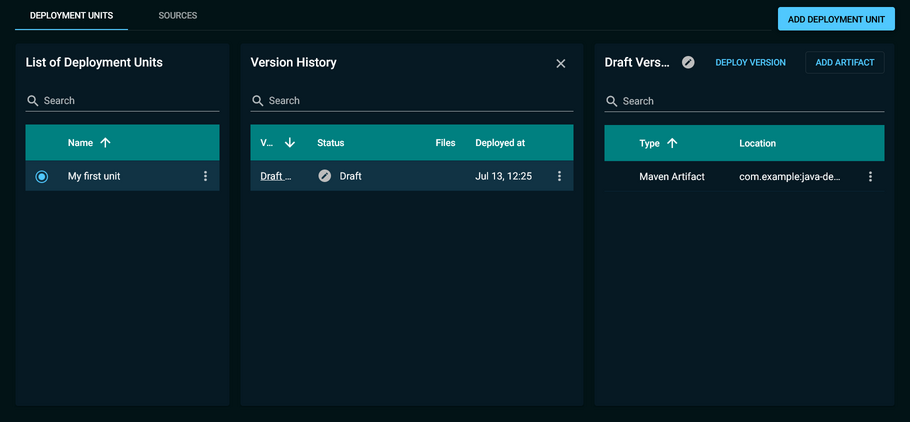Click the Type column header label

pyautogui.click(x=649, y=143)
